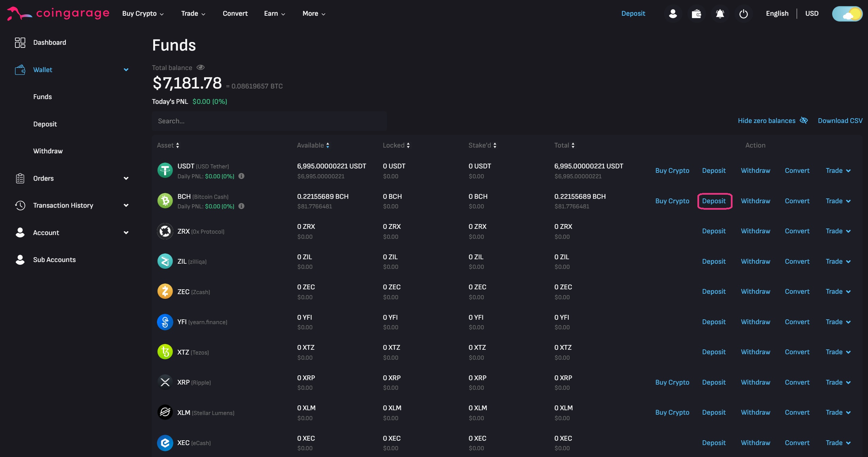The width and height of the screenshot is (868, 457).
Task: Click Withdraw in ZEC row
Action: [x=755, y=291]
